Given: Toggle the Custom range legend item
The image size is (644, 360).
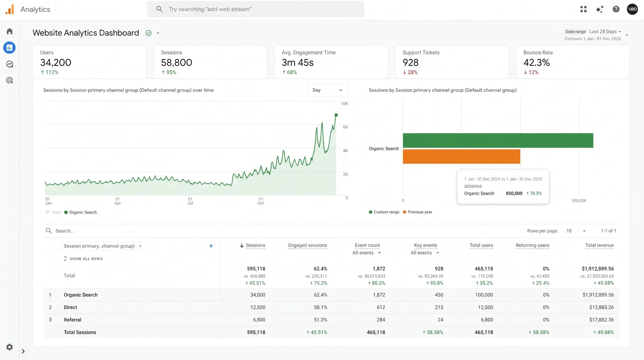Looking at the screenshot, I should [x=384, y=212].
